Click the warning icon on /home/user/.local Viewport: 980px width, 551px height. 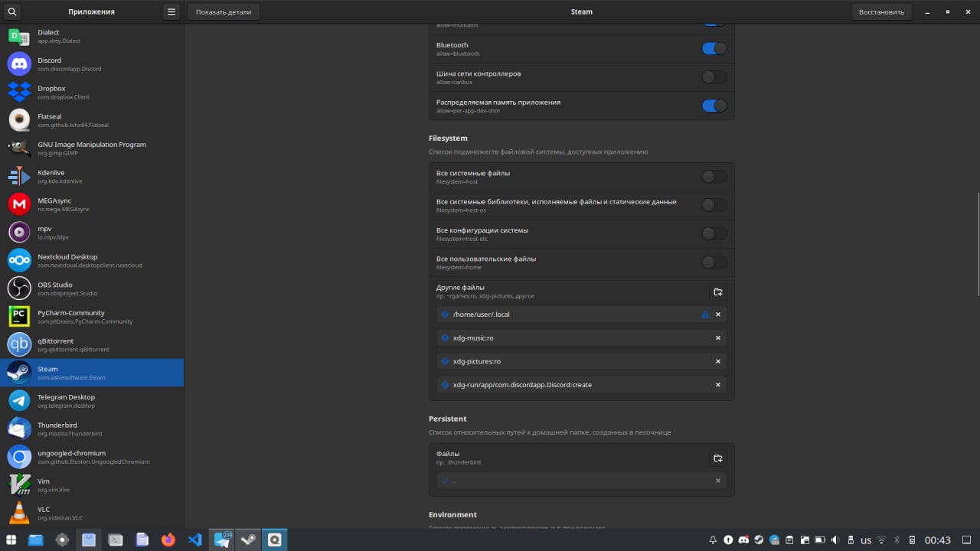pyautogui.click(x=705, y=315)
